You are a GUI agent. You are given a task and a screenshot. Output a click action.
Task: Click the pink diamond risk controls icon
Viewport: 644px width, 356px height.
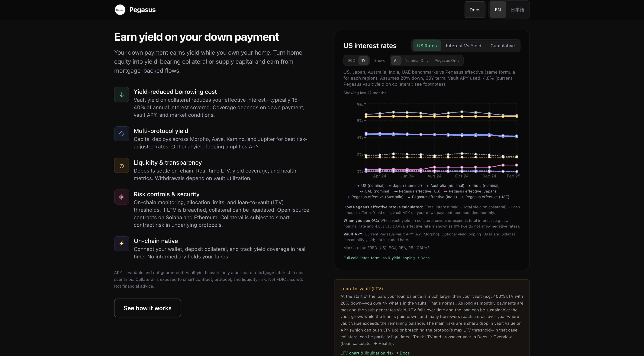pyautogui.click(x=121, y=197)
